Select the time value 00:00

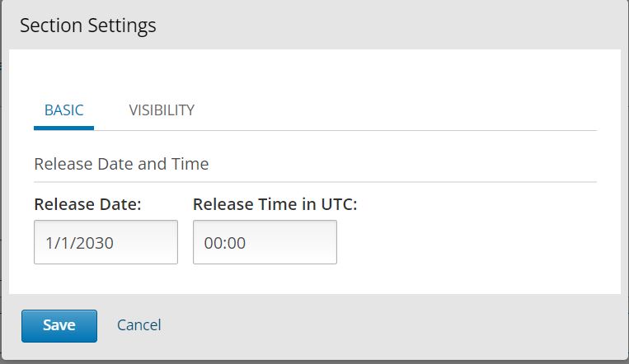pyautogui.click(x=226, y=243)
